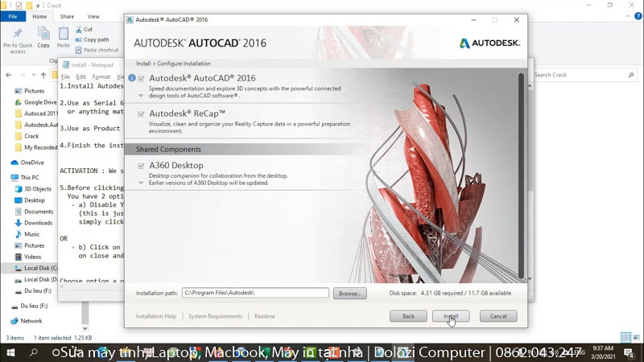644x362 pixels.
Task: Uncheck the Autodesk AutoCAD 2016 checkbox
Action: pyautogui.click(x=142, y=79)
